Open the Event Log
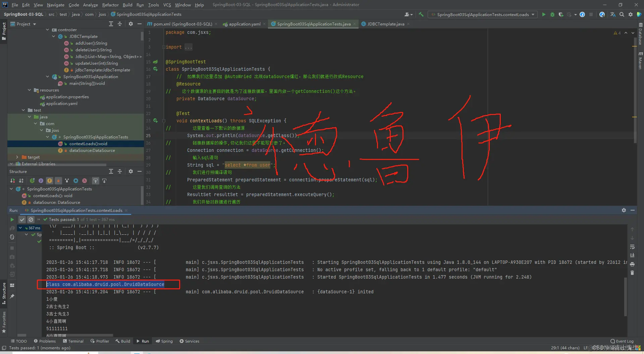This screenshot has width=644, height=354. tap(622, 341)
